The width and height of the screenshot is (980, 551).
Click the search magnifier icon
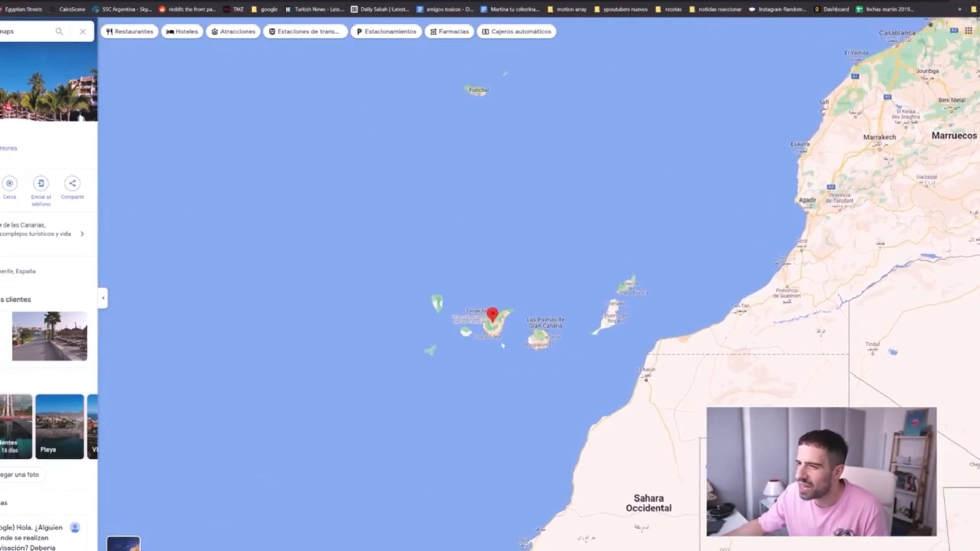(x=59, y=32)
